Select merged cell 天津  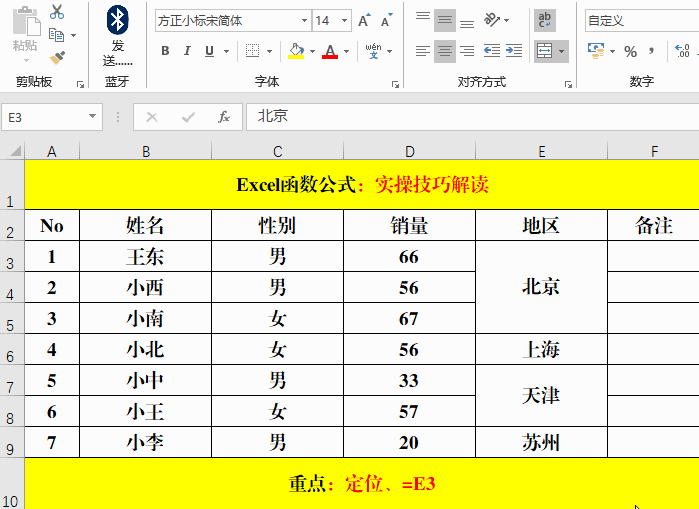tap(541, 395)
